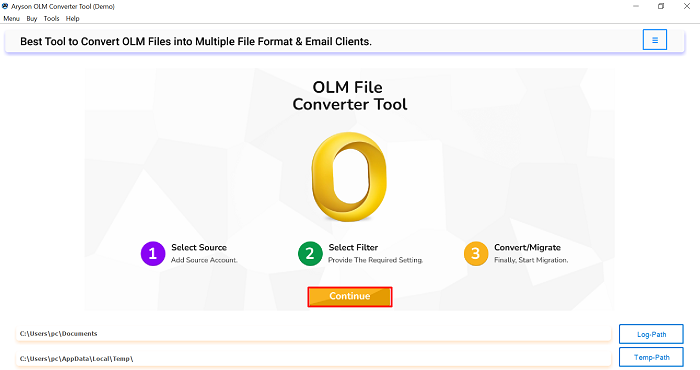Image resolution: width=700 pixels, height=370 pixels.
Task: Click the "Best Tool to Convert OLM Files" banner text
Action: [196, 42]
